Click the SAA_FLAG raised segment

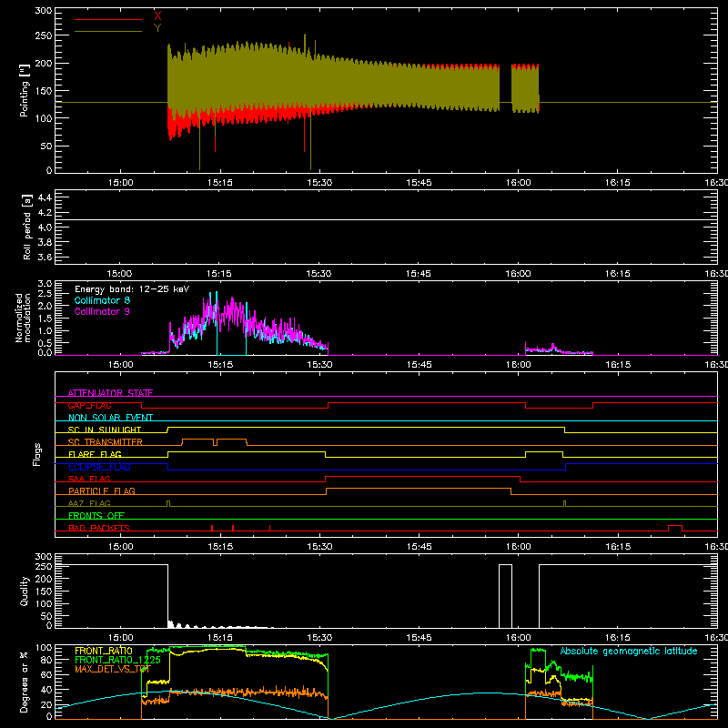coord(422,476)
